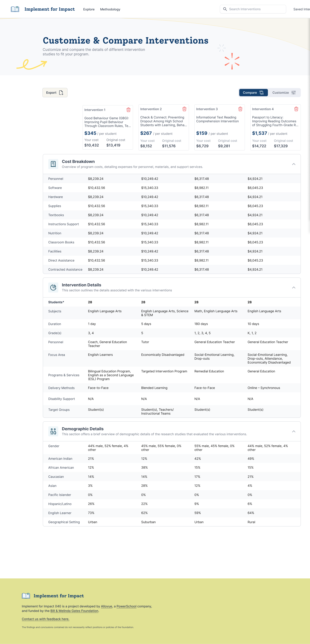Click the Cost Breakdown receipt icon
The height and width of the screenshot is (644, 310).
click(x=53, y=164)
